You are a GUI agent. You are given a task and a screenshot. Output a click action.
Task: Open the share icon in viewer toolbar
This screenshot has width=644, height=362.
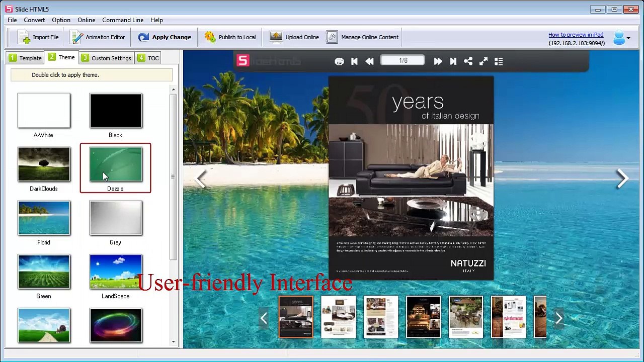468,61
